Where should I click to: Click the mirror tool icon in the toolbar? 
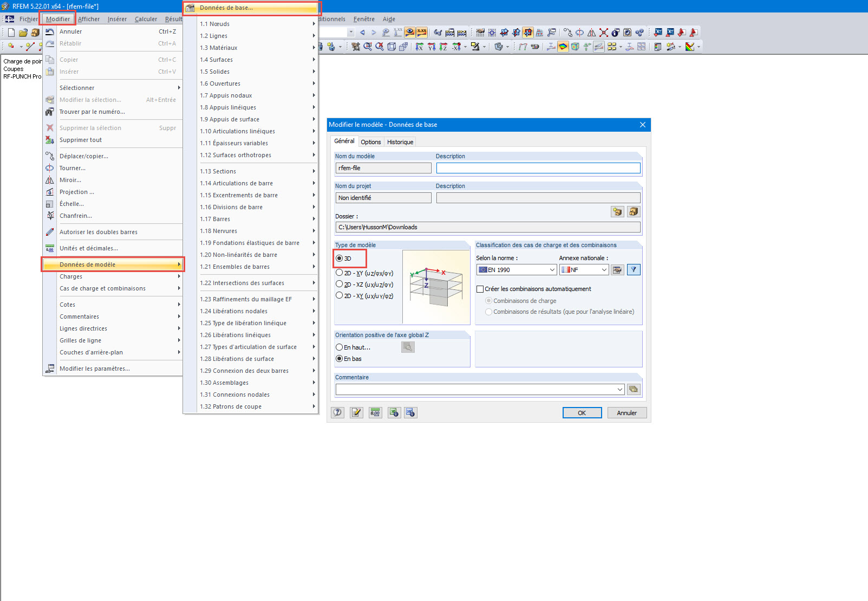pos(591,33)
